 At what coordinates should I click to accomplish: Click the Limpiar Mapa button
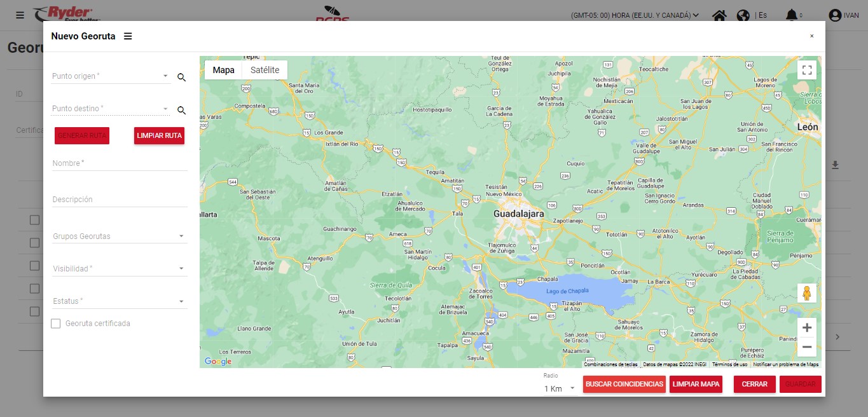click(696, 385)
